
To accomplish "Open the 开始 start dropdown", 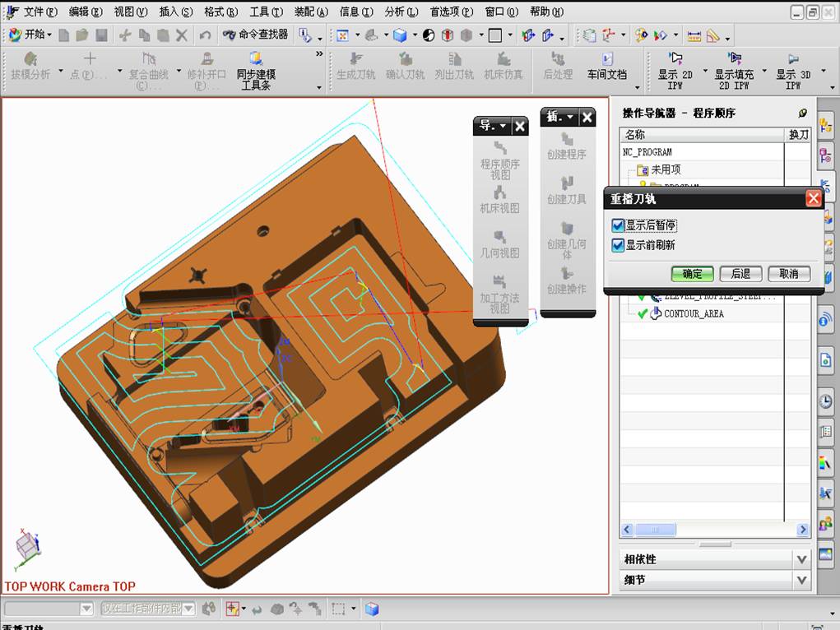I will point(30,35).
